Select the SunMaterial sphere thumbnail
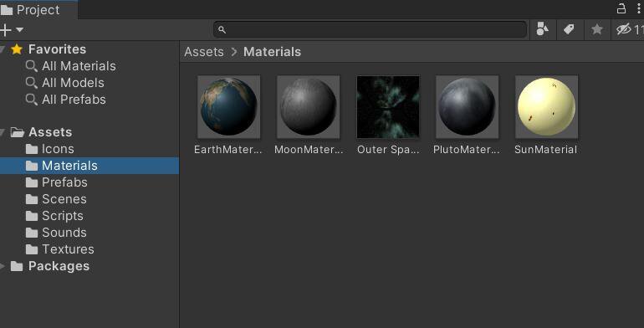The height and width of the screenshot is (328, 644). 547,107
